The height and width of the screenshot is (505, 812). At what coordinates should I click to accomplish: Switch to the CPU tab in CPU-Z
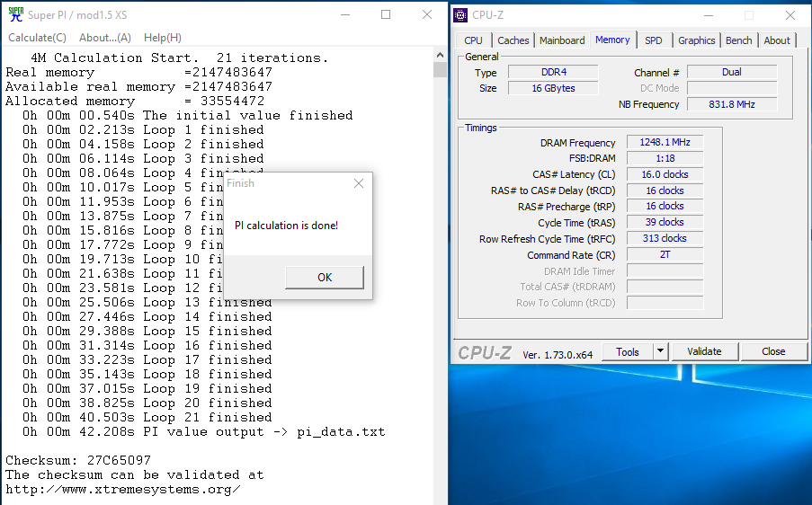(x=473, y=40)
